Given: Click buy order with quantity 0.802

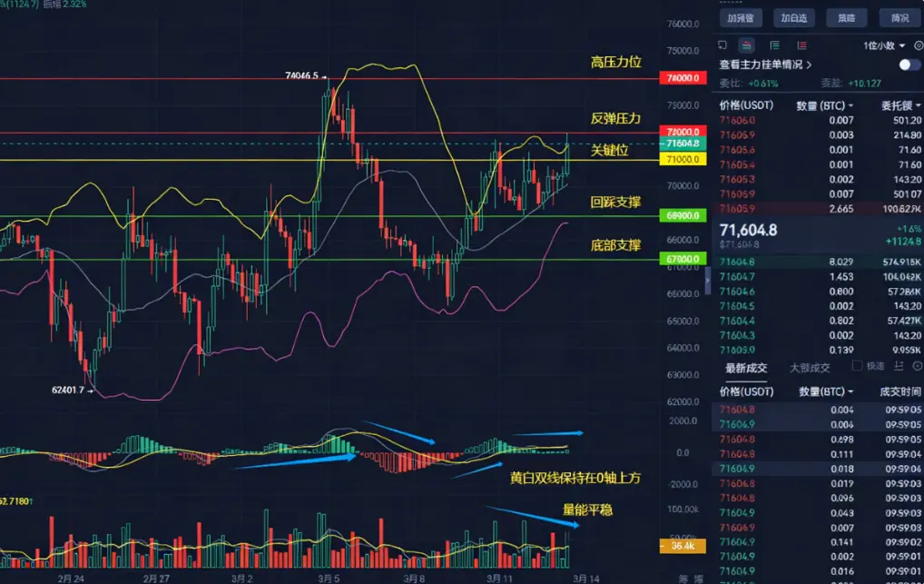Looking at the screenshot, I should pos(818,321).
